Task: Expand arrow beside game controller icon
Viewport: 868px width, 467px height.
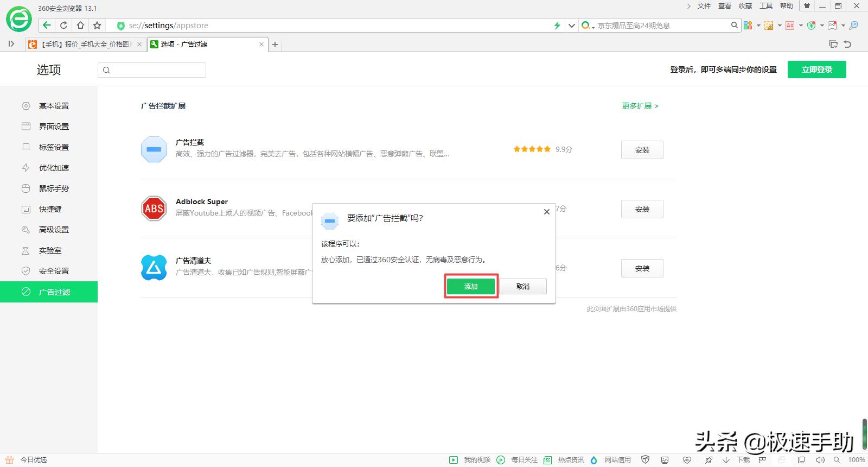Action: pyautogui.click(x=843, y=26)
